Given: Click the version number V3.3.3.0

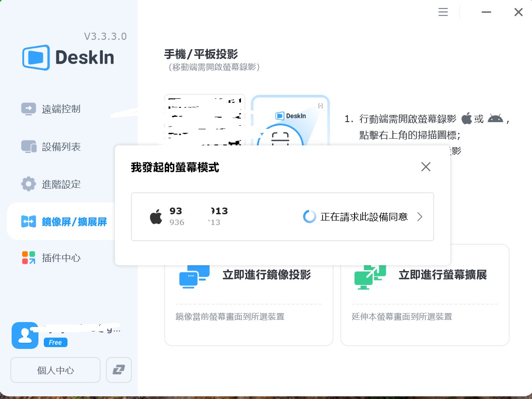Looking at the screenshot, I should pyautogui.click(x=105, y=36).
